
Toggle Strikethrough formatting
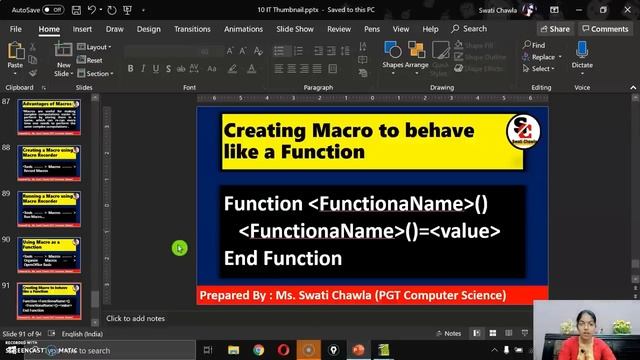181,69
